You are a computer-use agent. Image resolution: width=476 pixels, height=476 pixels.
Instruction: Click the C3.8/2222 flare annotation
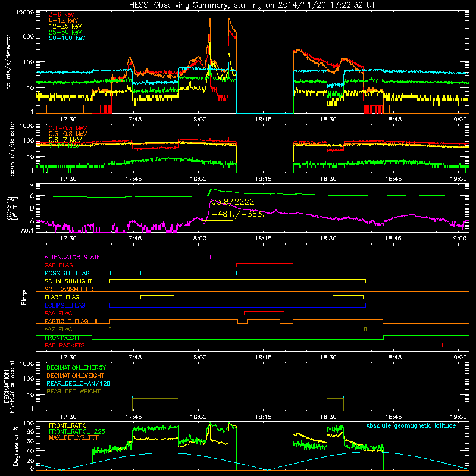click(233, 202)
